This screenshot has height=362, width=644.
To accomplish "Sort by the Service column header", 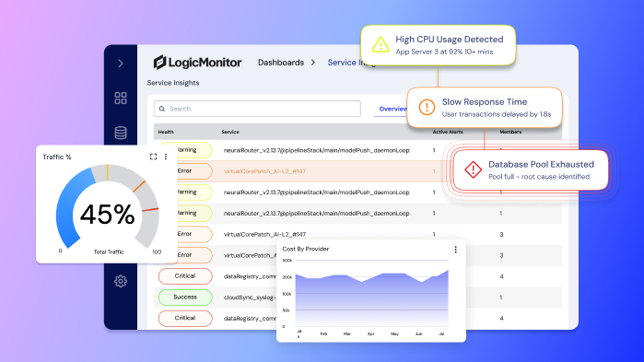I will click(x=230, y=132).
